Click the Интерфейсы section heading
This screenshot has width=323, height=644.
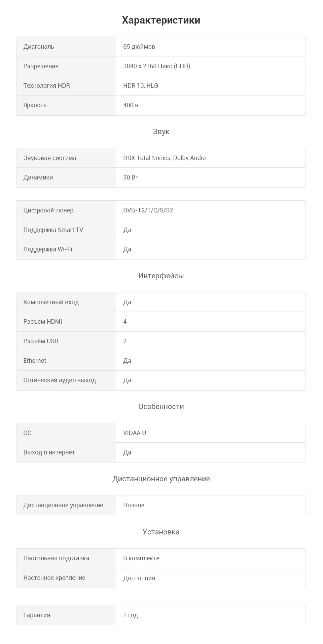161,276
